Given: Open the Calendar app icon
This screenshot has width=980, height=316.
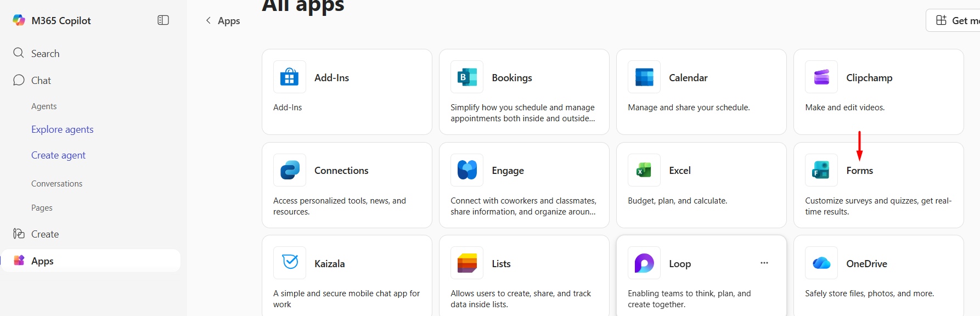Looking at the screenshot, I should coord(644,77).
